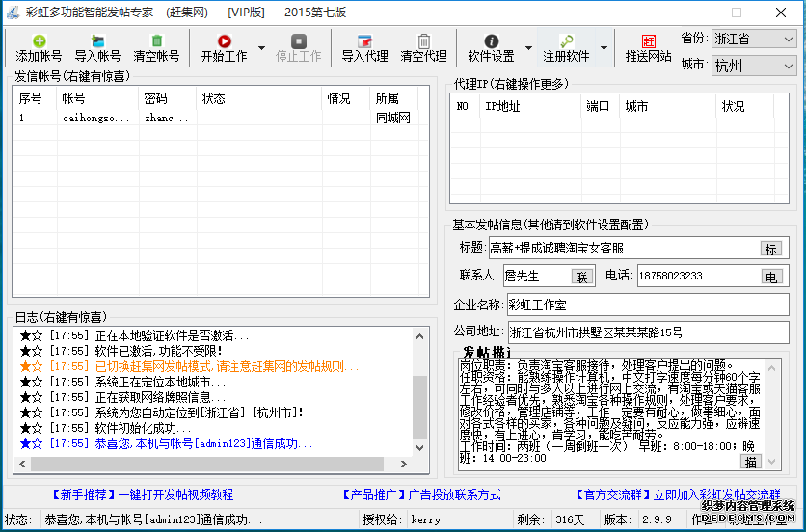The image size is (806, 532).
Task: Expand the 注册软件 dropdown arrow
Action: tap(604, 48)
